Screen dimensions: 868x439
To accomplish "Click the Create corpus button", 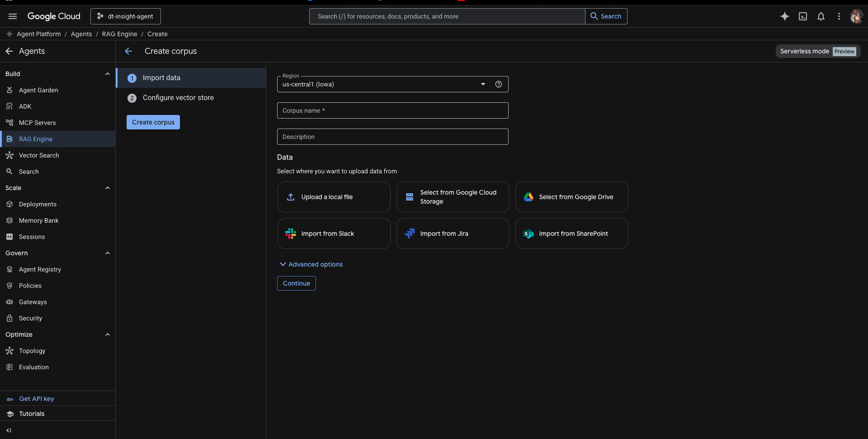I will coord(153,122).
